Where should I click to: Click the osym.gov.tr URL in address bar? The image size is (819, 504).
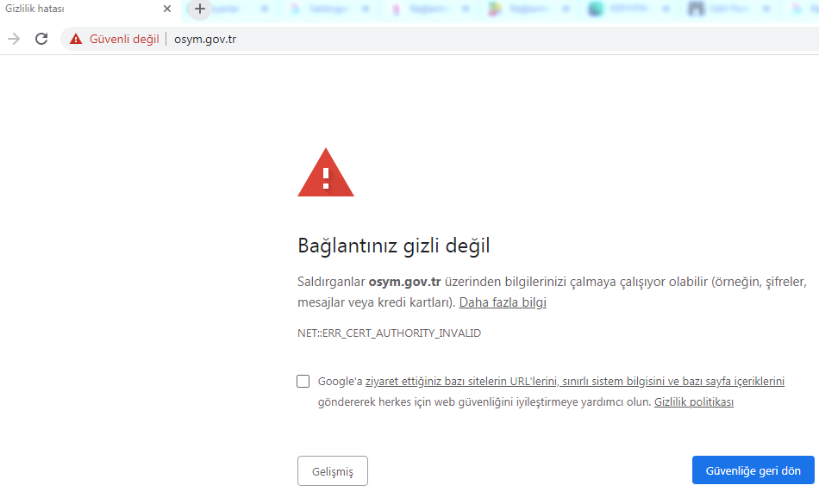coord(204,39)
